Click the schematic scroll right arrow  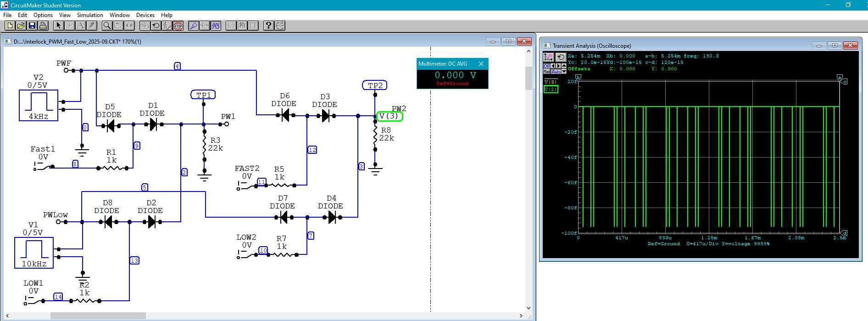click(x=521, y=315)
